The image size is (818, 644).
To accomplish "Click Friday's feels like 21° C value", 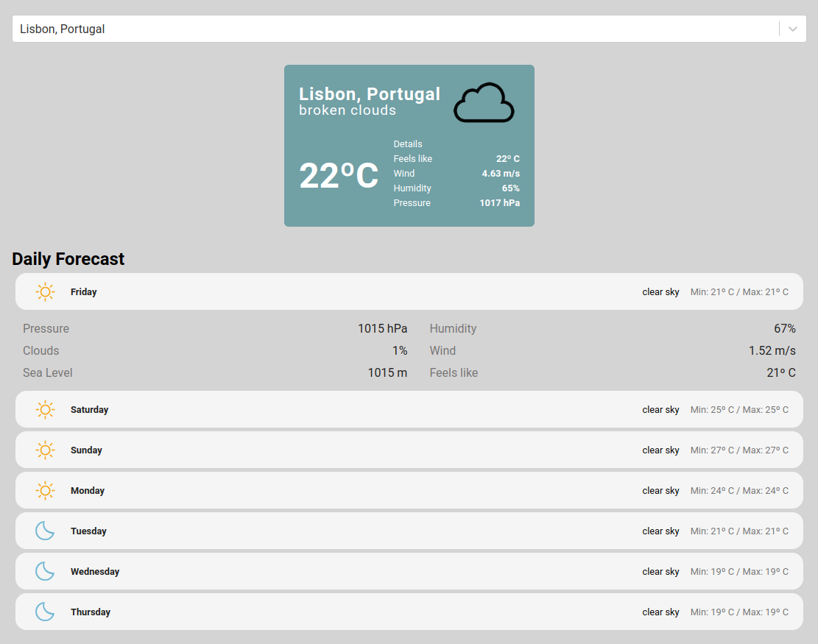I will (x=781, y=373).
